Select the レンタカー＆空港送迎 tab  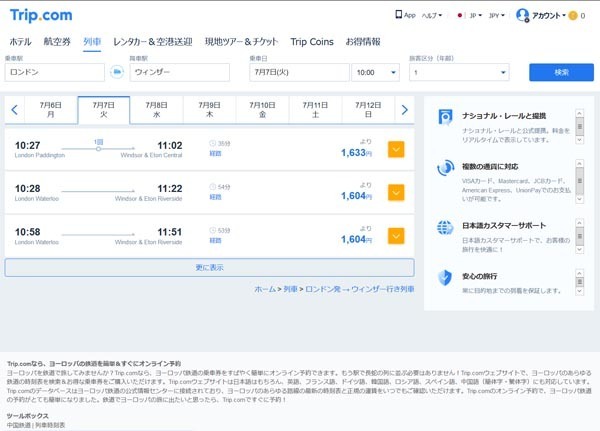(153, 42)
